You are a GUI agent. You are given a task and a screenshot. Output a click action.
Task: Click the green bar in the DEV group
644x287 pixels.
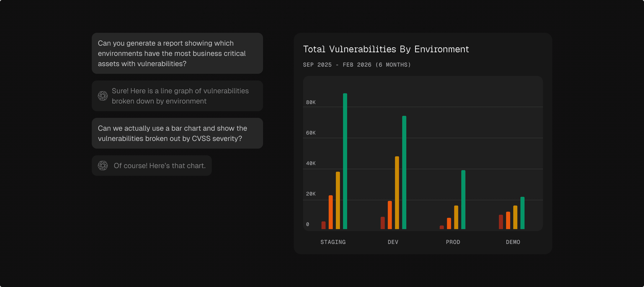tap(404, 172)
